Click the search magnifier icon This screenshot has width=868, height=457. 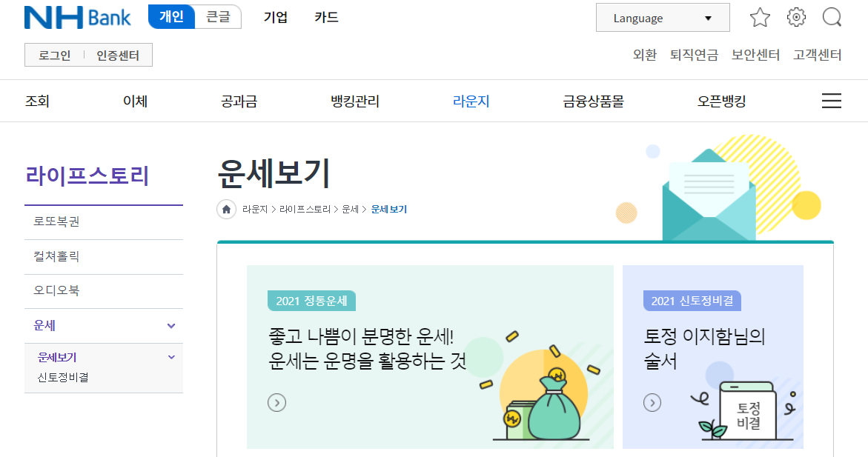tap(832, 17)
